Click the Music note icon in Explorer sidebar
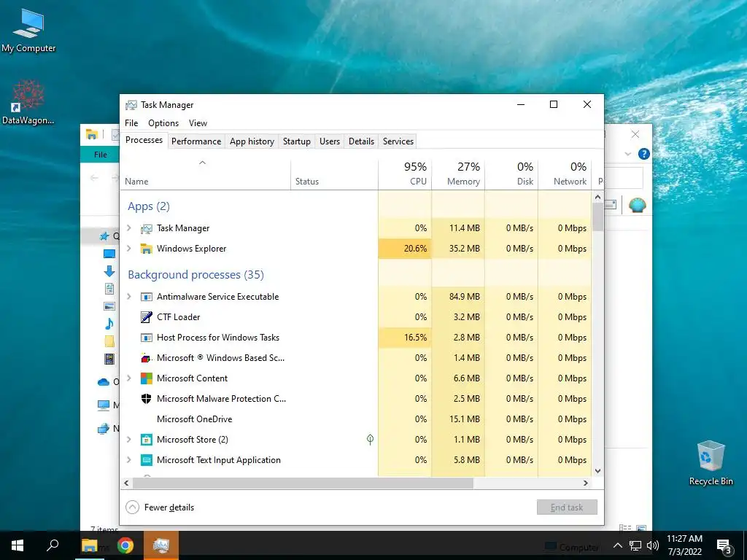Screen dimensions: 747x560 pos(109,324)
